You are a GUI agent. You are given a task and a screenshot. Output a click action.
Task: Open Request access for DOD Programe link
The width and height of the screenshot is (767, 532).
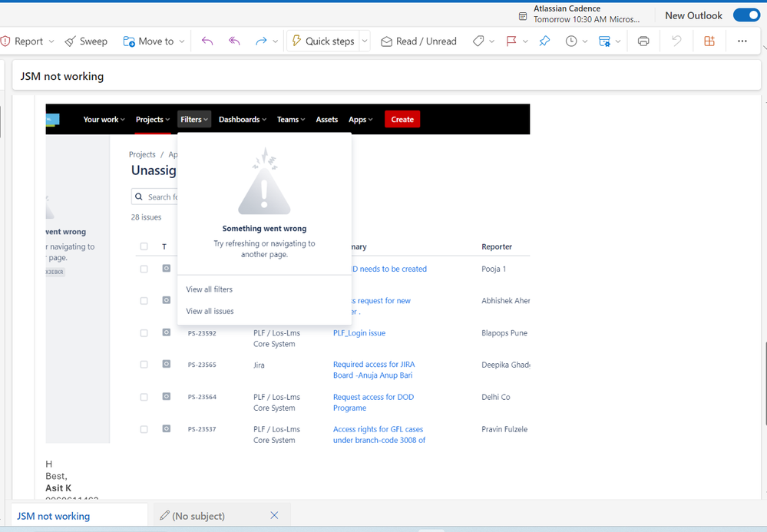373,402
